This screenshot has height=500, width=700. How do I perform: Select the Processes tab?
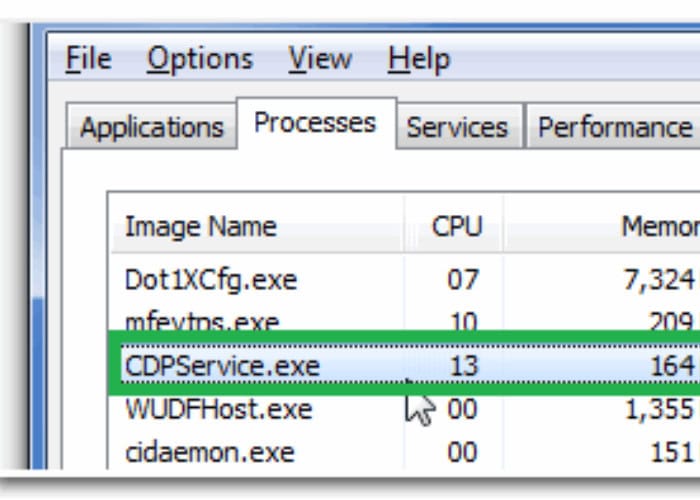pos(315,123)
